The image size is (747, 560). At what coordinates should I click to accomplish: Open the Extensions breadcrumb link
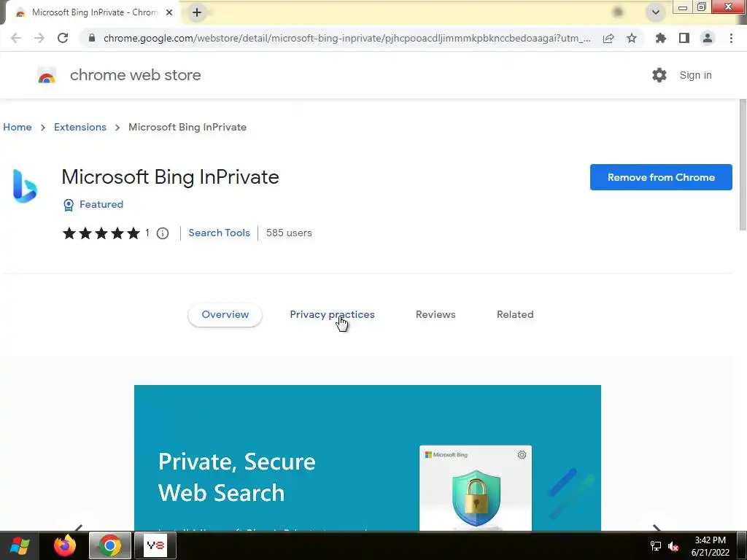coord(80,127)
